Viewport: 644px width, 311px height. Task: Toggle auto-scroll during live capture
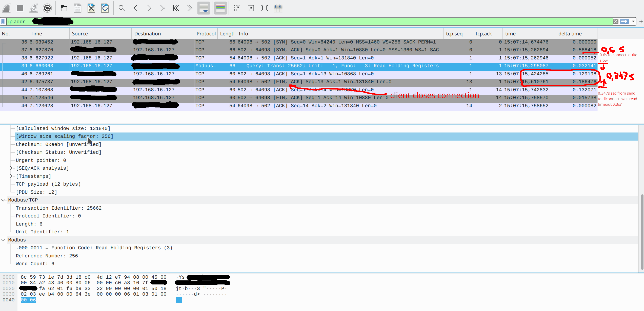(x=204, y=8)
